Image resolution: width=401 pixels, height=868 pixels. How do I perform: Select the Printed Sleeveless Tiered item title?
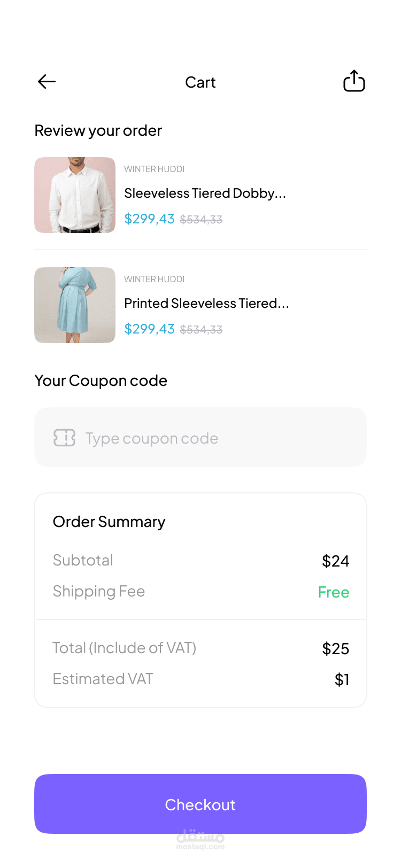(x=206, y=303)
